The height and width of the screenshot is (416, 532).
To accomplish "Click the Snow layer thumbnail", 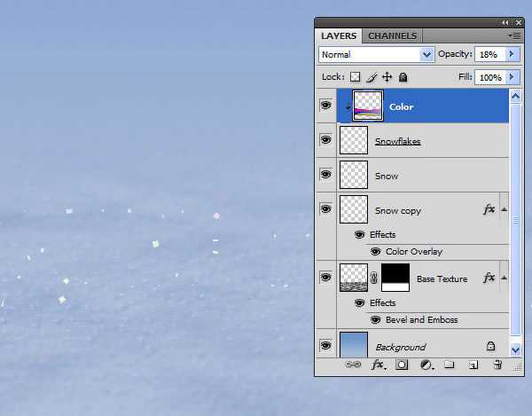I will pos(354,175).
